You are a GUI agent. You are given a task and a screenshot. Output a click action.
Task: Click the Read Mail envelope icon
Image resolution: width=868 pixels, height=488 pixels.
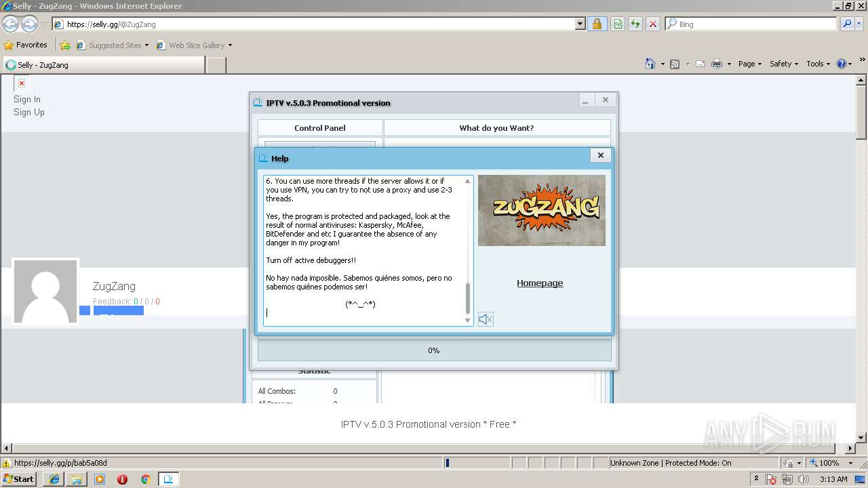[700, 64]
